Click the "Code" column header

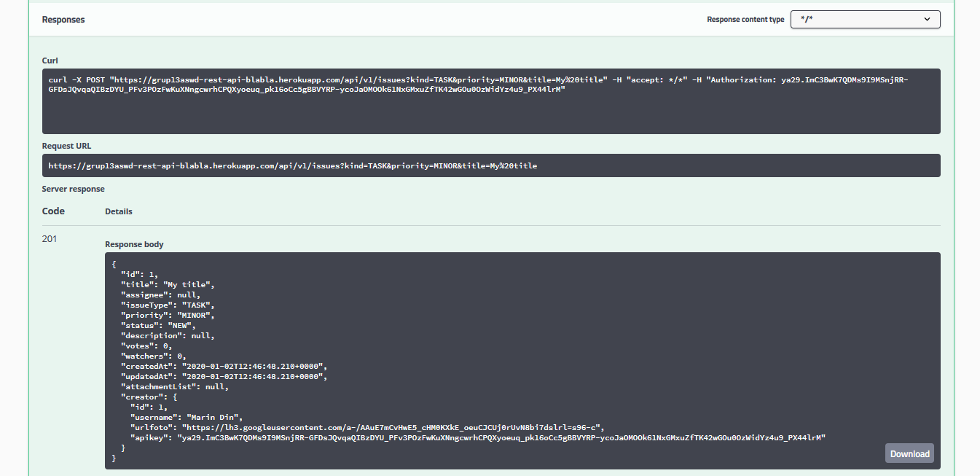(53, 211)
